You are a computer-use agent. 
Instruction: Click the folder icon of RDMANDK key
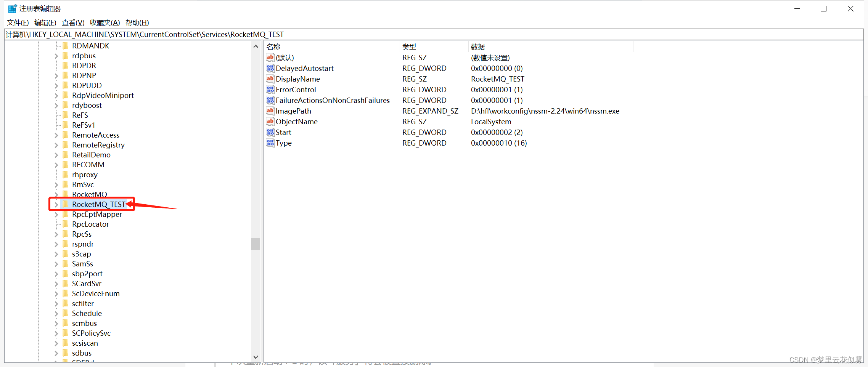click(65, 46)
